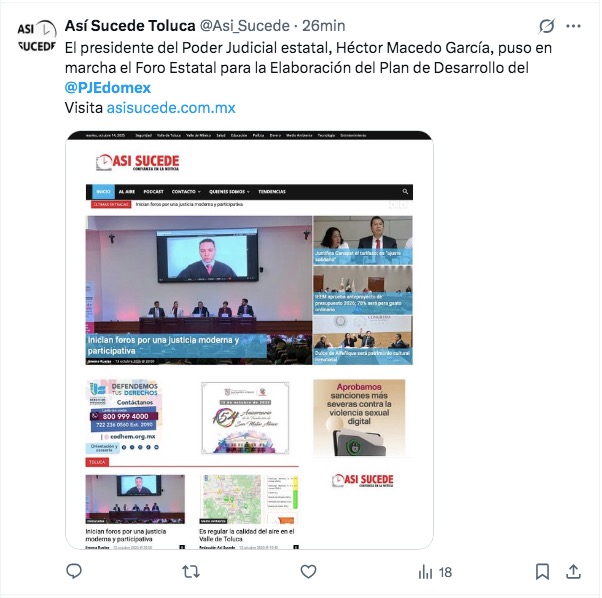602x598 pixels.
Task: Open the @Asi_Sucede handle
Action: tap(245, 26)
